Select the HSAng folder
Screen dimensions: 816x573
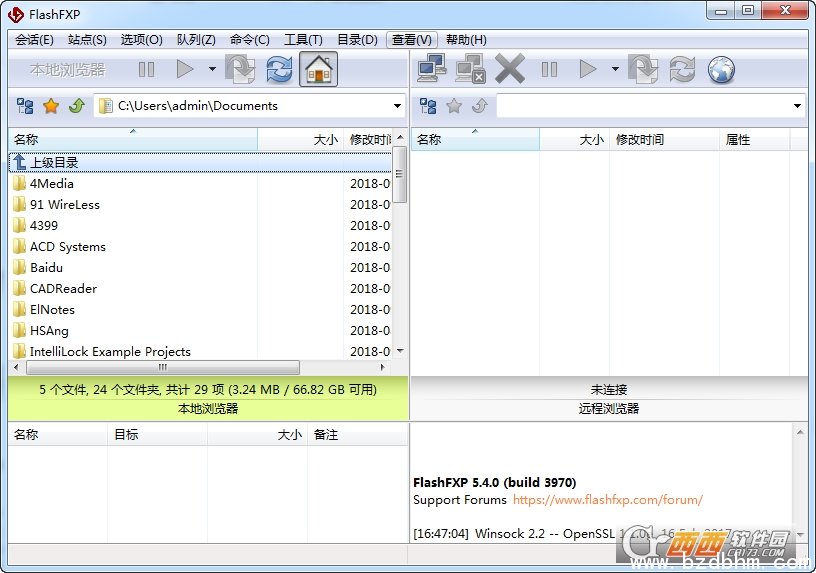(49, 330)
